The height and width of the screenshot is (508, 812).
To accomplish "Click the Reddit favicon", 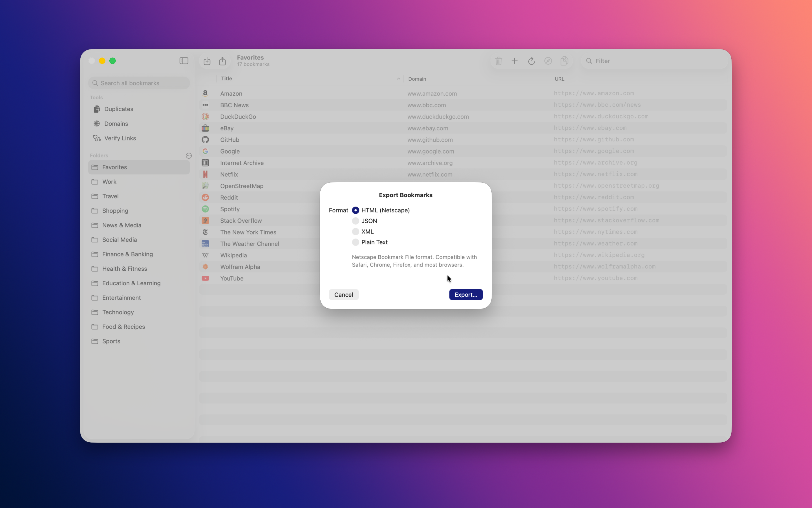I will tap(205, 197).
